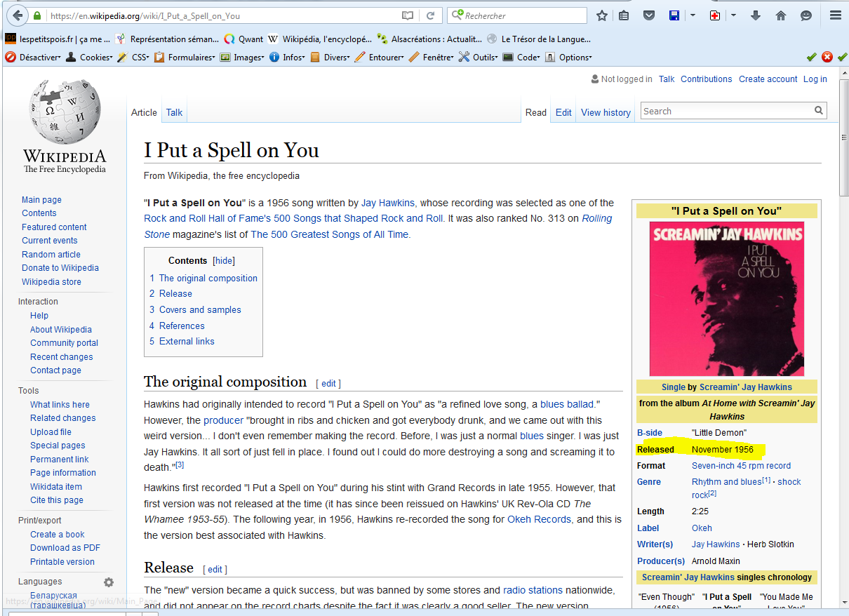Click the Screamin' Jay Hawkins album cover image
This screenshot has width=849, height=616.
(x=726, y=299)
